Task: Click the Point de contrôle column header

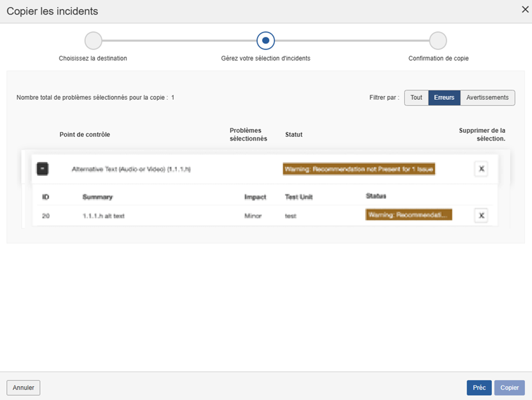Action: click(85, 135)
